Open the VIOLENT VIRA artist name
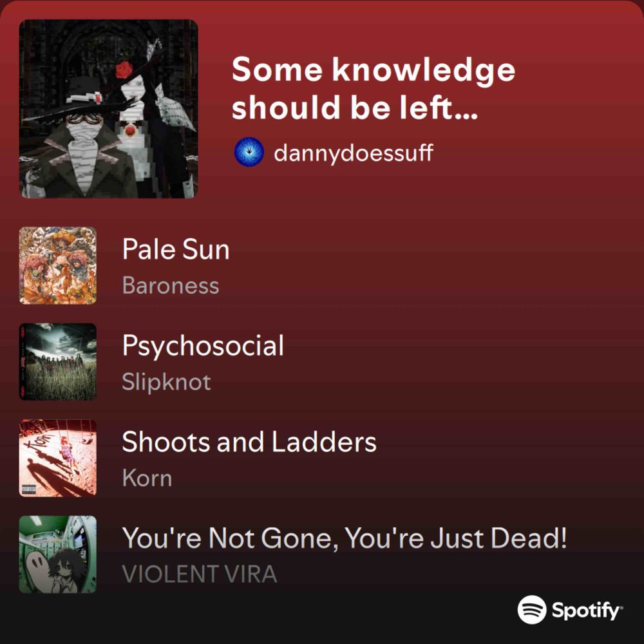This screenshot has height=644, width=644. coord(200,574)
